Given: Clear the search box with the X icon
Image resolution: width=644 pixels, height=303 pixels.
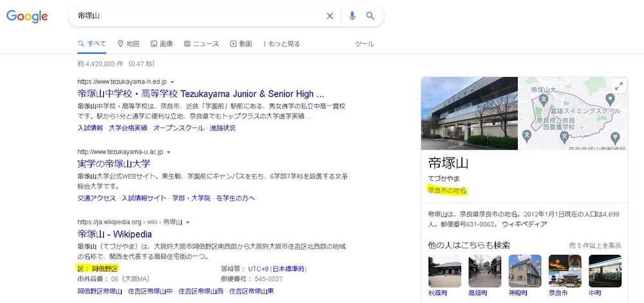Looking at the screenshot, I should 330,16.
